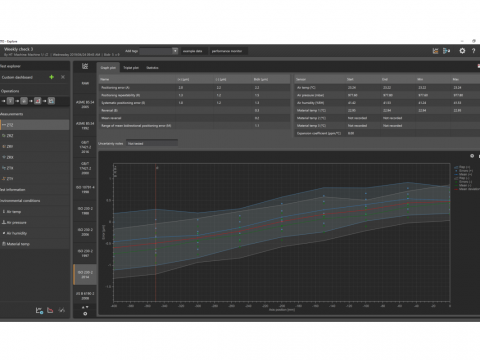Click the 'Air temp (°C)' sensor row
The width and height of the screenshot is (480, 360).
click(x=387, y=87)
